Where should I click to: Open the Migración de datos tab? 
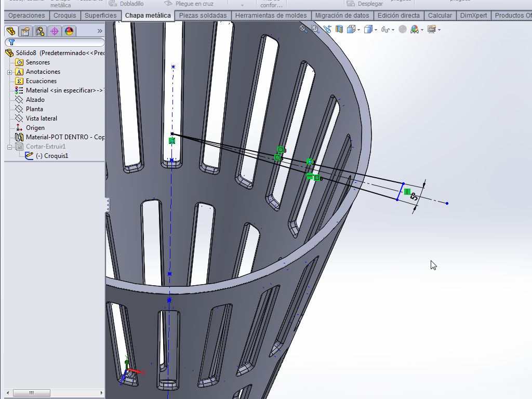pos(342,16)
